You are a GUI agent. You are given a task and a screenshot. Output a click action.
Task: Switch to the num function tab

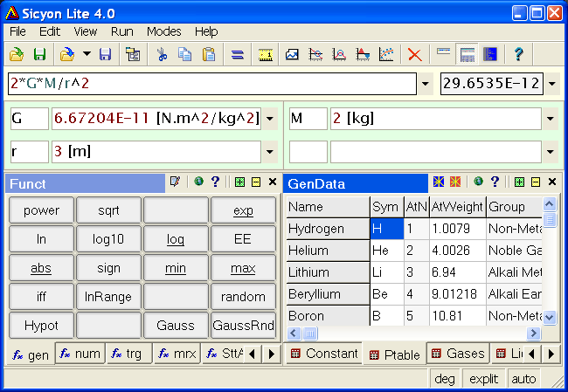(80, 354)
